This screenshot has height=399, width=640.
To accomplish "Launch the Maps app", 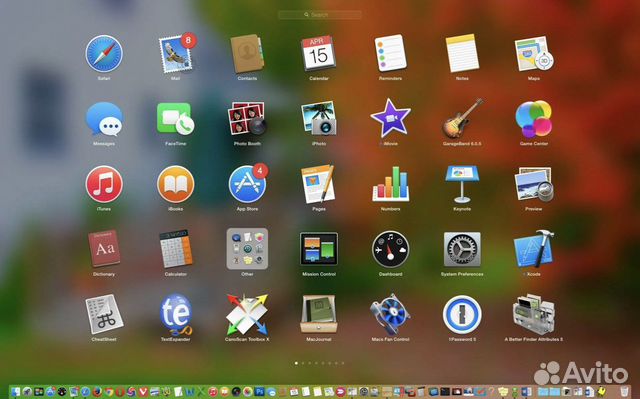I will pyautogui.click(x=534, y=53).
